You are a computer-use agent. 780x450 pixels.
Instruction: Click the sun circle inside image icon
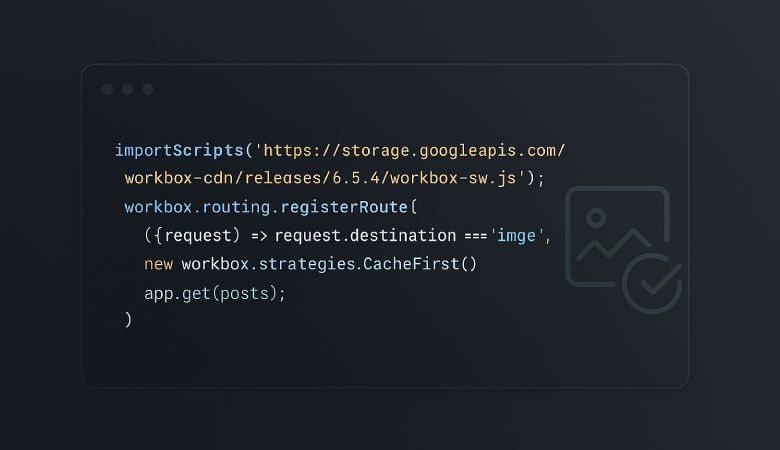(x=596, y=216)
